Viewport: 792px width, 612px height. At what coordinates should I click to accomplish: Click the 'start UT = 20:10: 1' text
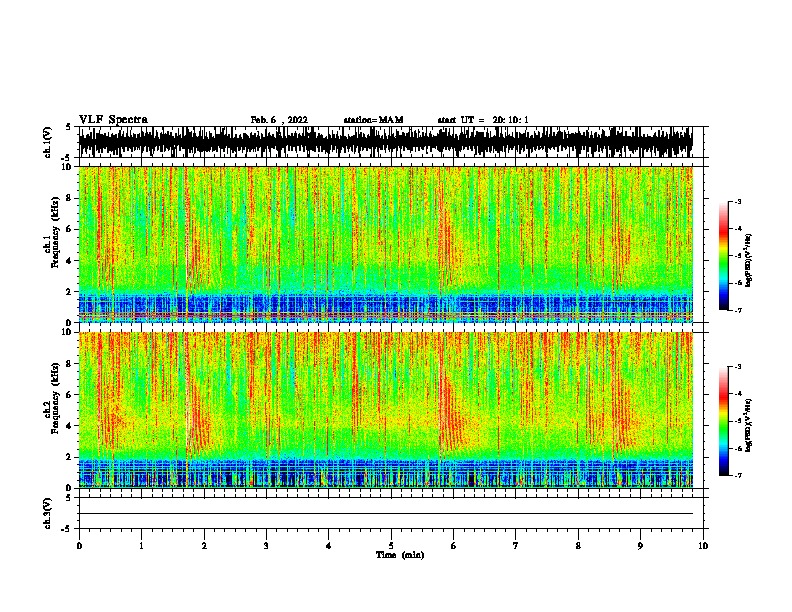tap(483, 120)
